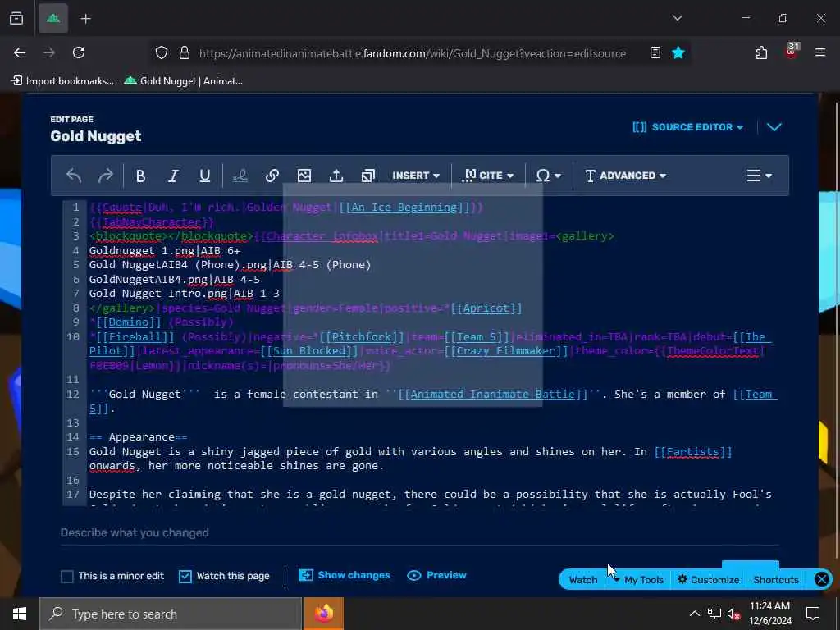
Task: Insert a link using the chain icon
Action: pos(272,176)
